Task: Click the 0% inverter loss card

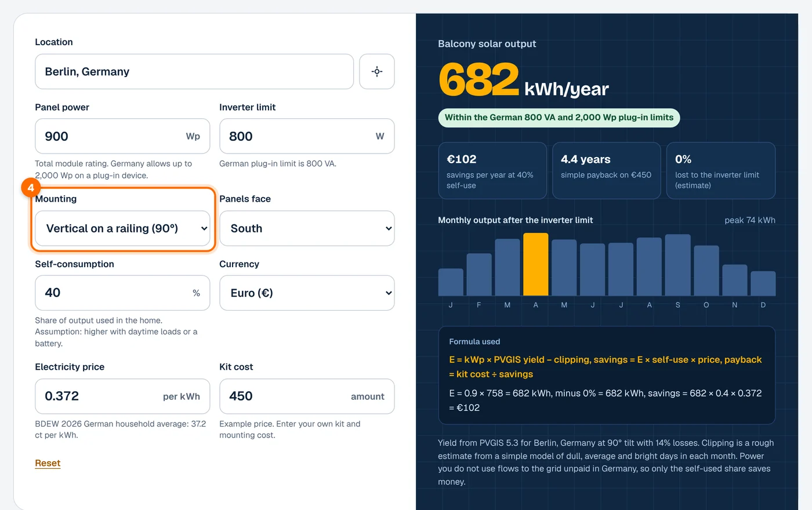Action: pyautogui.click(x=721, y=171)
